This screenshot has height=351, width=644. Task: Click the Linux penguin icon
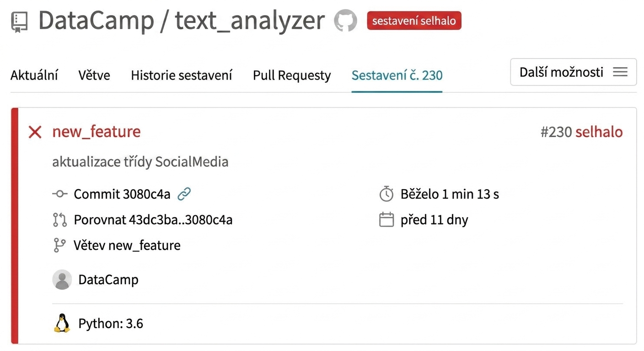pyautogui.click(x=62, y=323)
